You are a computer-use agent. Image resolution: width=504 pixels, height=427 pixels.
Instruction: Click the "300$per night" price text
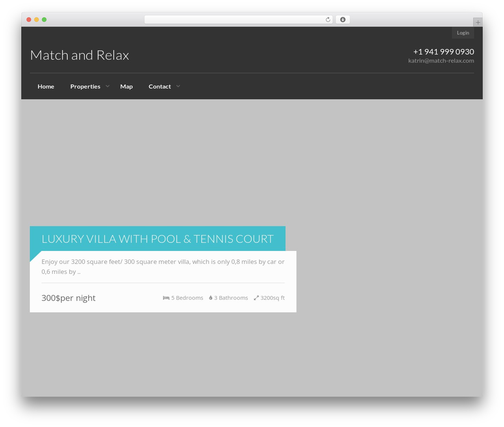(x=69, y=298)
